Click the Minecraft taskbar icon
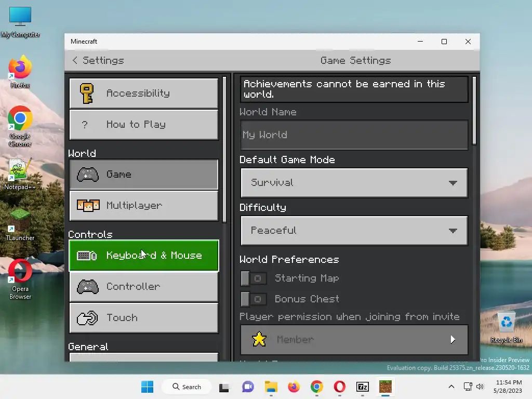The image size is (532, 399). (385, 387)
